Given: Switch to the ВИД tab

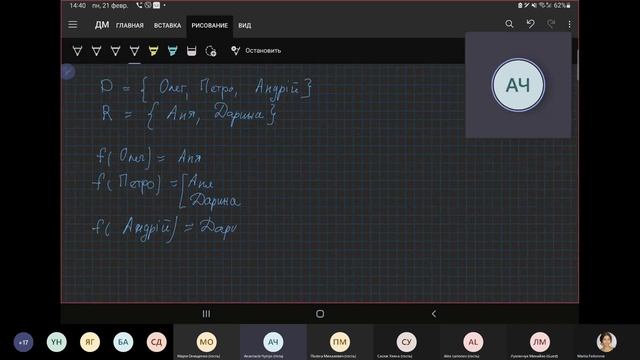Looking at the screenshot, I should click(244, 25).
